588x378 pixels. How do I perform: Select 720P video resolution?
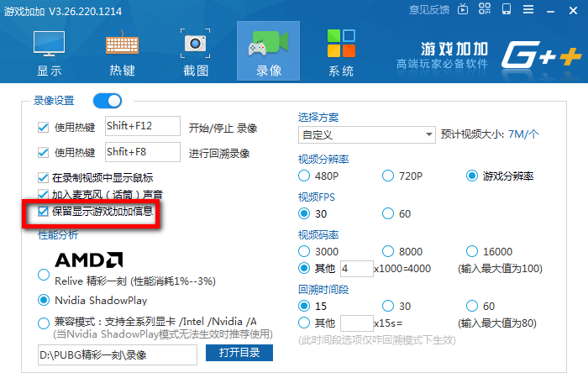tap(388, 176)
